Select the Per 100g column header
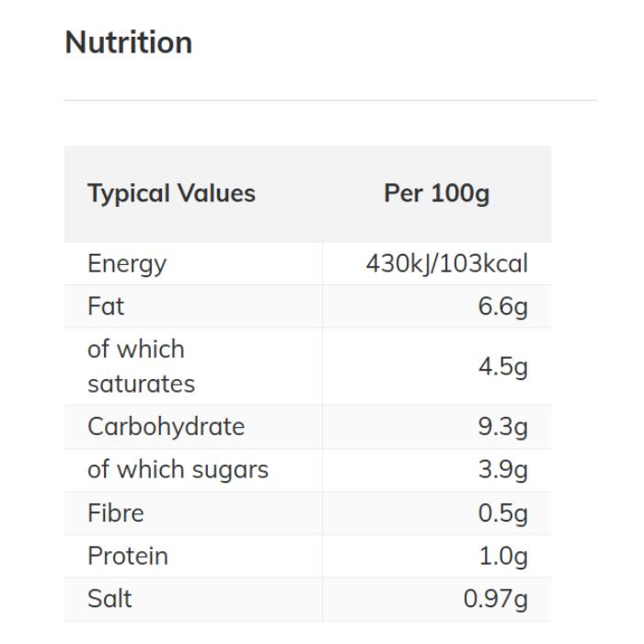This screenshot has width=644, height=644. [x=437, y=193]
